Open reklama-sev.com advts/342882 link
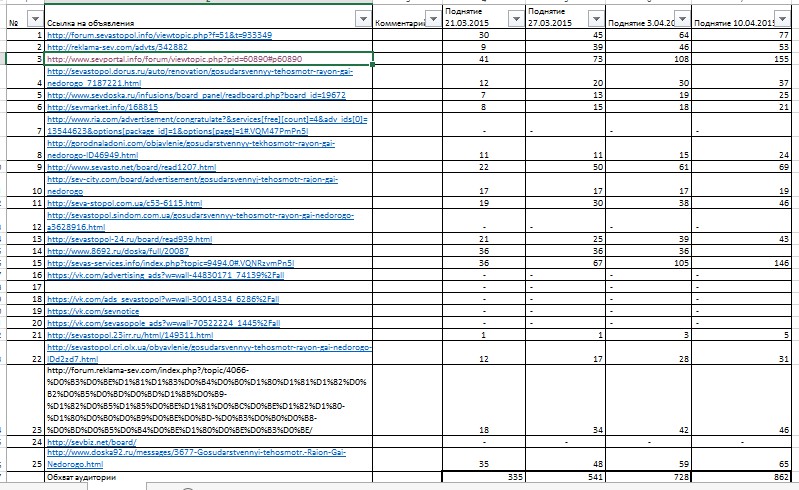 pyautogui.click(x=117, y=47)
